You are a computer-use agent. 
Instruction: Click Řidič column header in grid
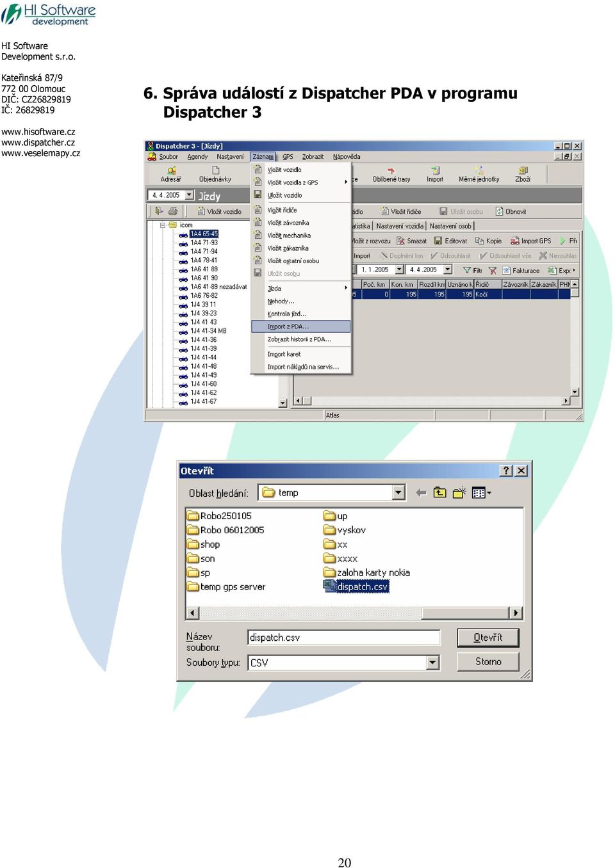(x=488, y=284)
